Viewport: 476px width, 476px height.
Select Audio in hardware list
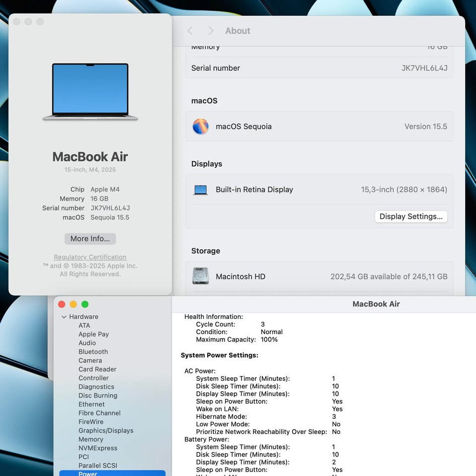(x=87, y=343)
